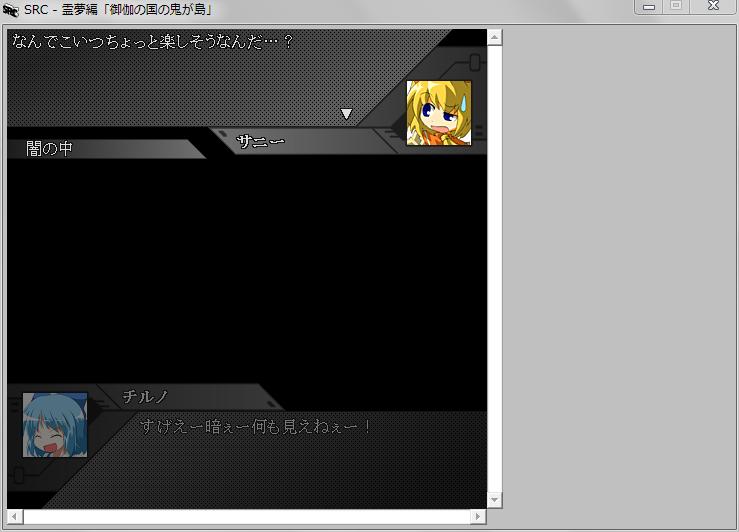Select the サニー speaker name label
Image resolution: width=739 pixels, height=532 pixels.
click(260, 142)
